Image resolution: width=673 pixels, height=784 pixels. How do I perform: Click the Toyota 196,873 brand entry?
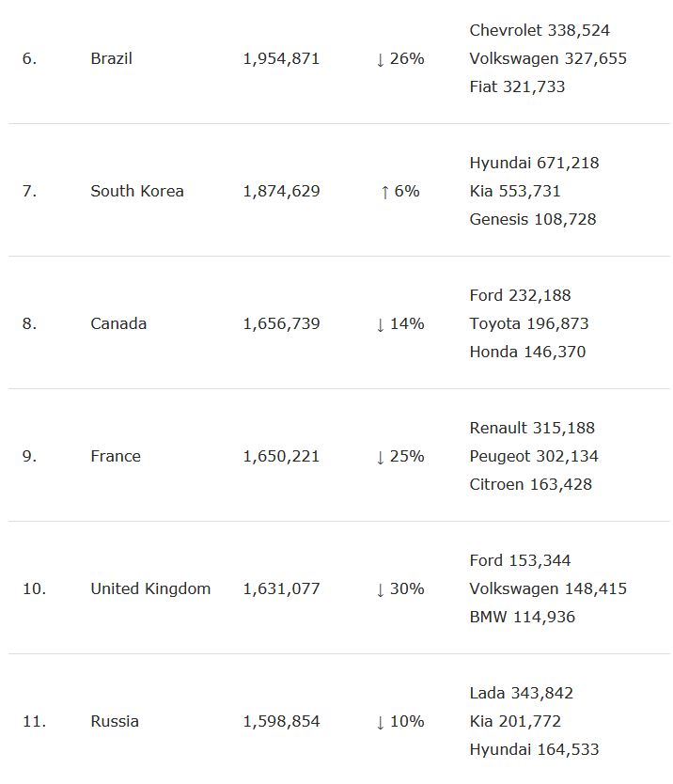point(528,323)
